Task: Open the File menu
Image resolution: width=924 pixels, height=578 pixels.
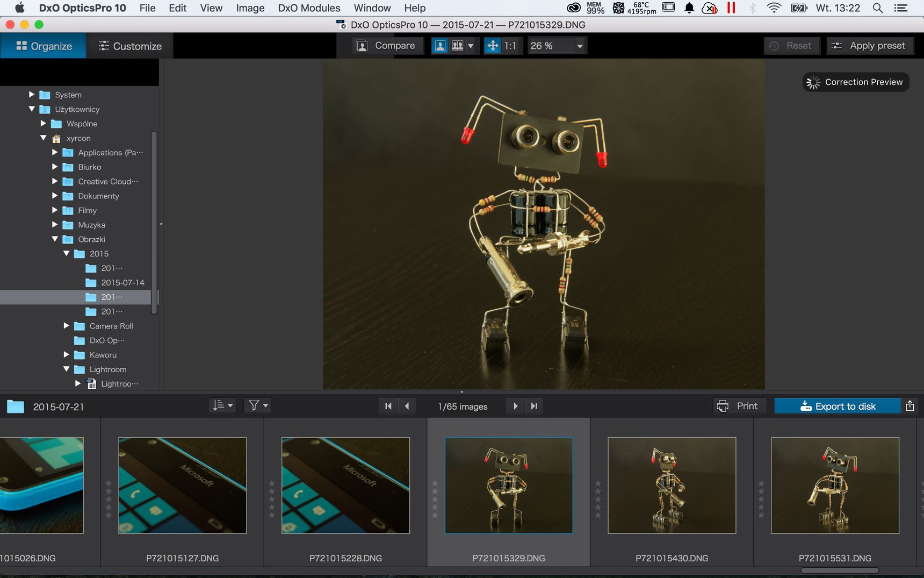Action: click(x=147, y=8)
